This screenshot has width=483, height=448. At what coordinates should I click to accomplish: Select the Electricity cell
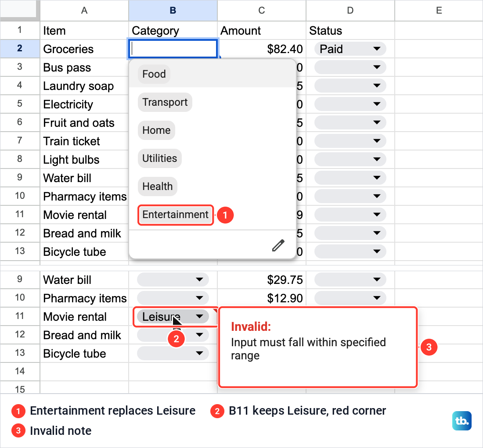[x=84, y=104]
